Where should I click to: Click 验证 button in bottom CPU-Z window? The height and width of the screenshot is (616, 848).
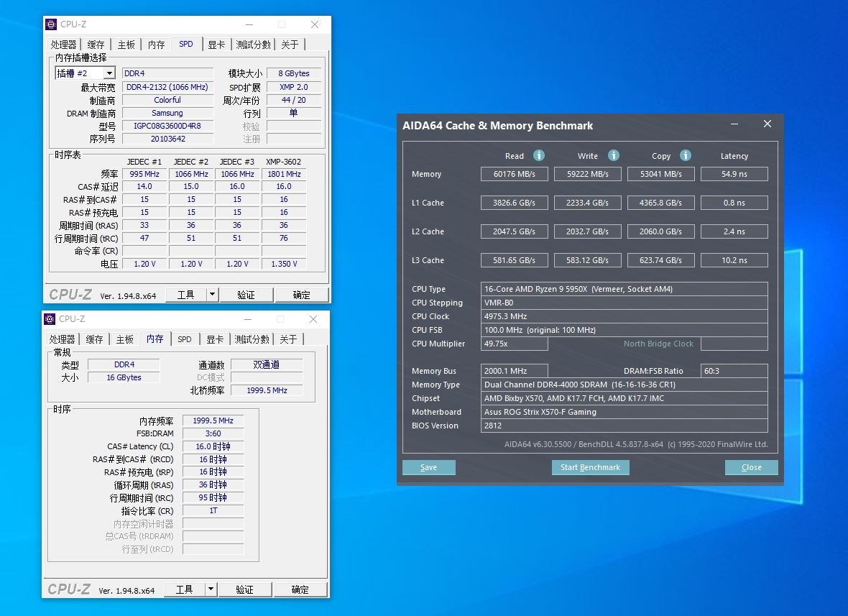(244, 589)
